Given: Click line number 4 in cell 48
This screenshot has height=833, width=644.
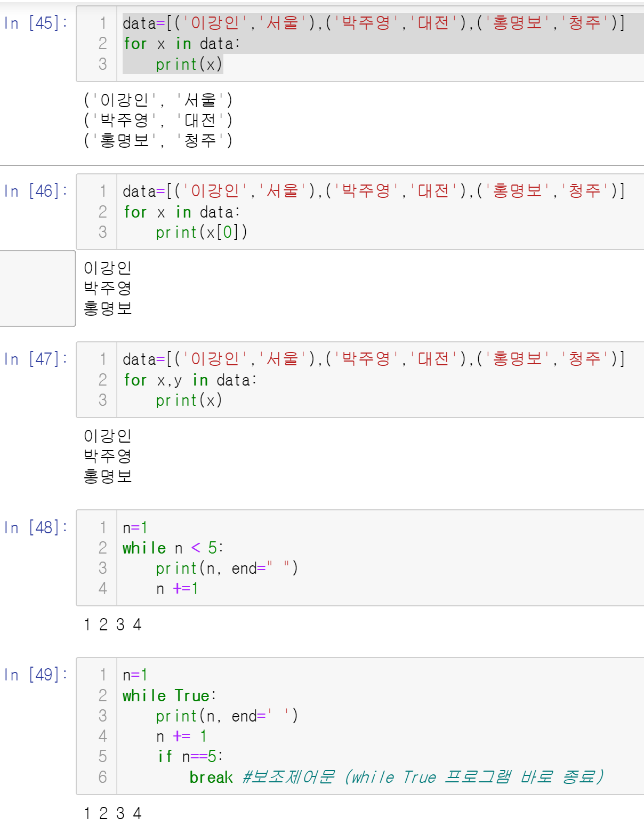Looking at the screenshot, I should [103, 589].
